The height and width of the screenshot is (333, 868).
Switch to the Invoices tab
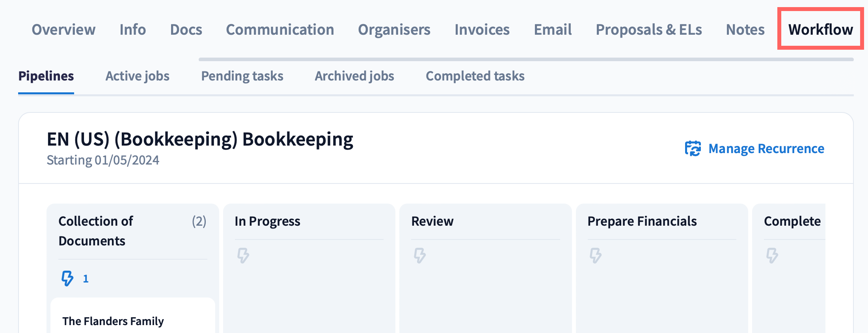pos(482,30)
